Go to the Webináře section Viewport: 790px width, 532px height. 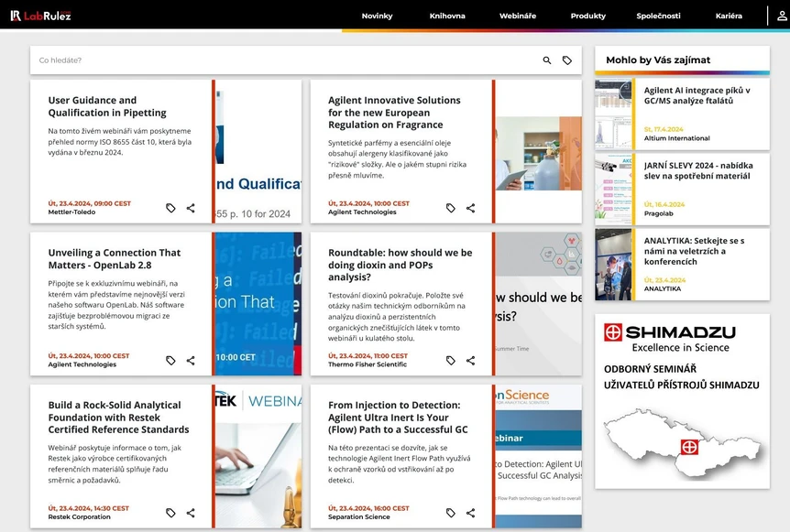click(518, 16)
